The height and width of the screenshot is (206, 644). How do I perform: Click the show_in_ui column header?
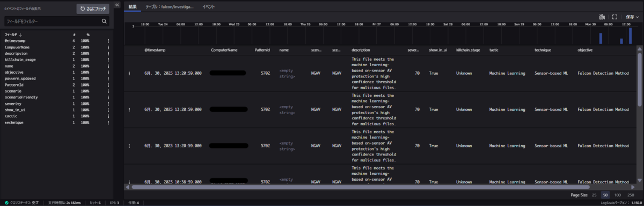click(x=437, y=49)
